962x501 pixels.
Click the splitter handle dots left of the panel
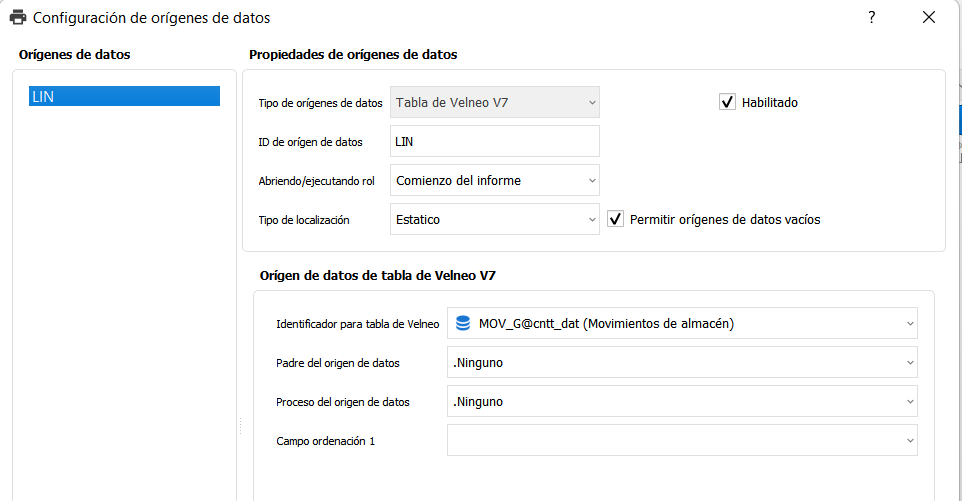(240, 427)
